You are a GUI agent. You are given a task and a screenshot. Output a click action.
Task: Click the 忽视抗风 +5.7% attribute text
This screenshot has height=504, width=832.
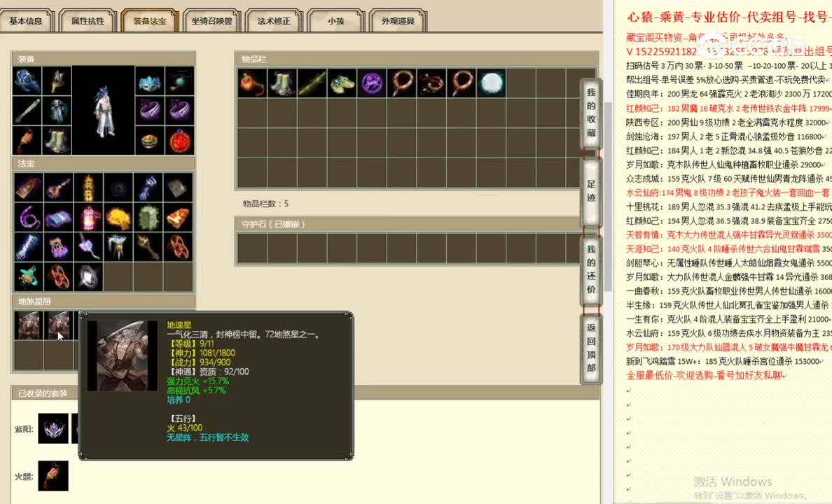coord(196,391)
